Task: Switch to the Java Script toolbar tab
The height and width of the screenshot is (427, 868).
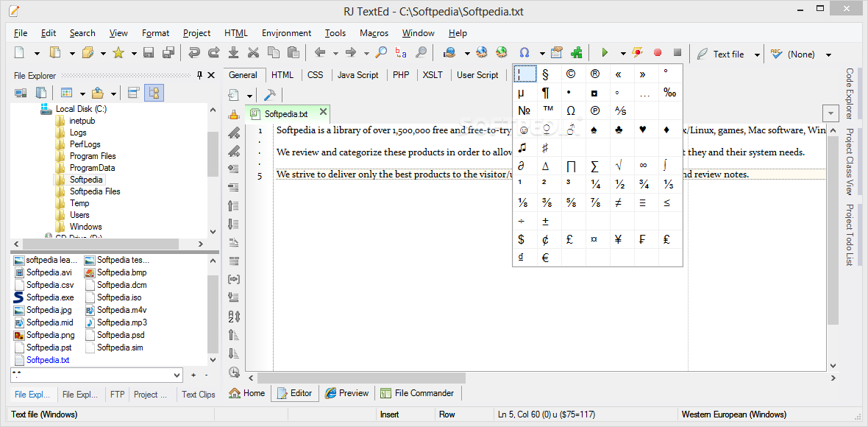Action: [358, 75]
